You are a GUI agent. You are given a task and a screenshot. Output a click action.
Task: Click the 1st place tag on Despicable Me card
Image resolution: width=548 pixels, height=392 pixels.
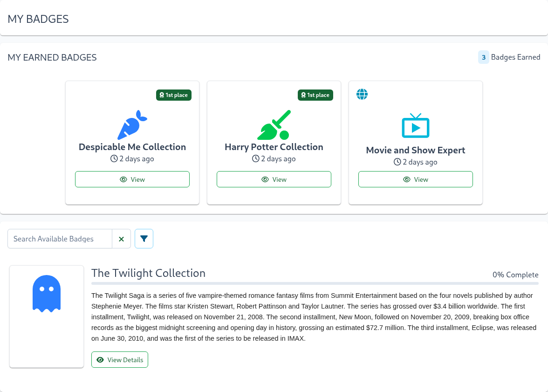tap(174, 95)
